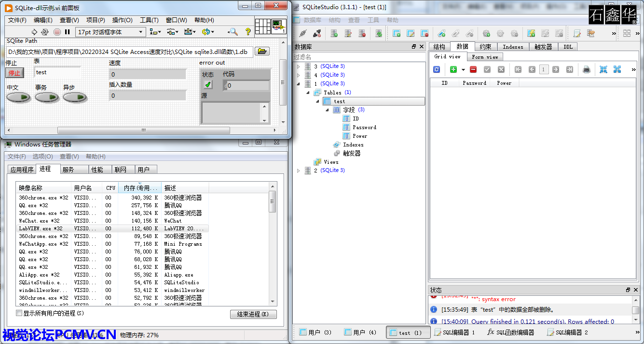Click the add database icon in SQLiteStudio toolbar
The width and height of the screenshot is (644, 344).
tap(333, 33)
